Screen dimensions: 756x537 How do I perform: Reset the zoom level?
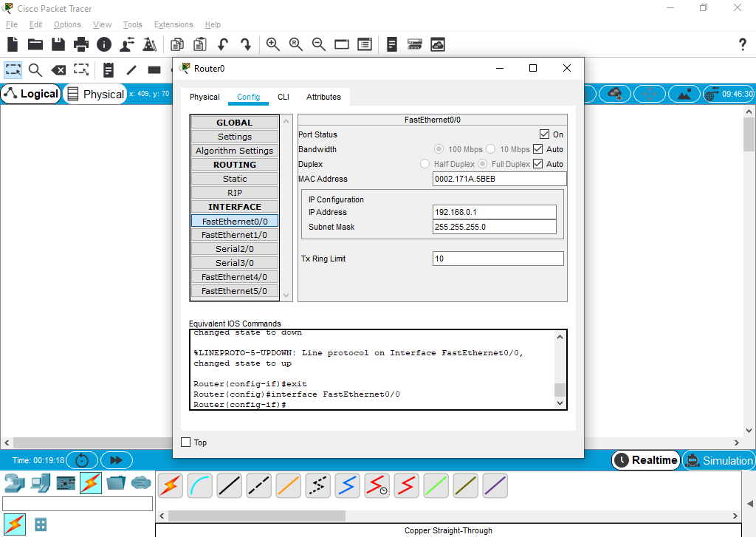pos(295,44)
